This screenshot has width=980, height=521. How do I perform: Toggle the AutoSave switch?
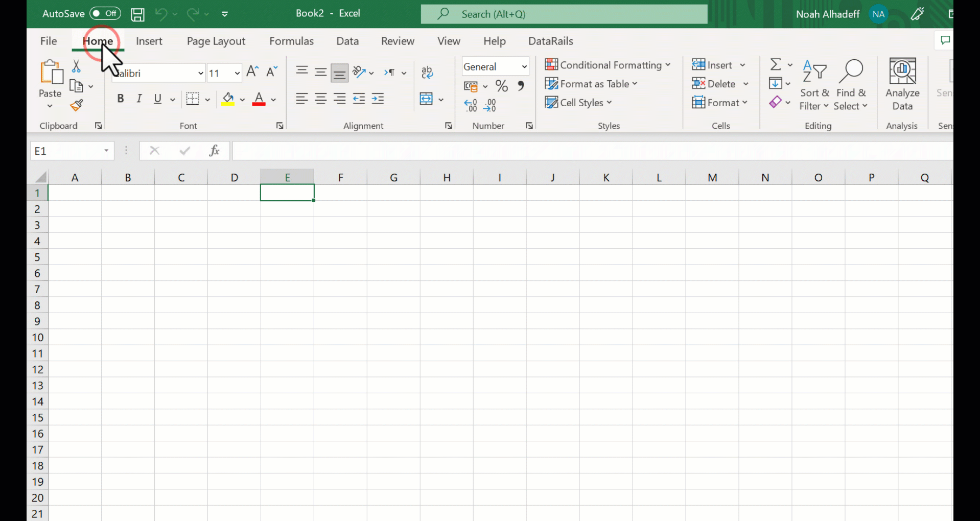[105, 13]
